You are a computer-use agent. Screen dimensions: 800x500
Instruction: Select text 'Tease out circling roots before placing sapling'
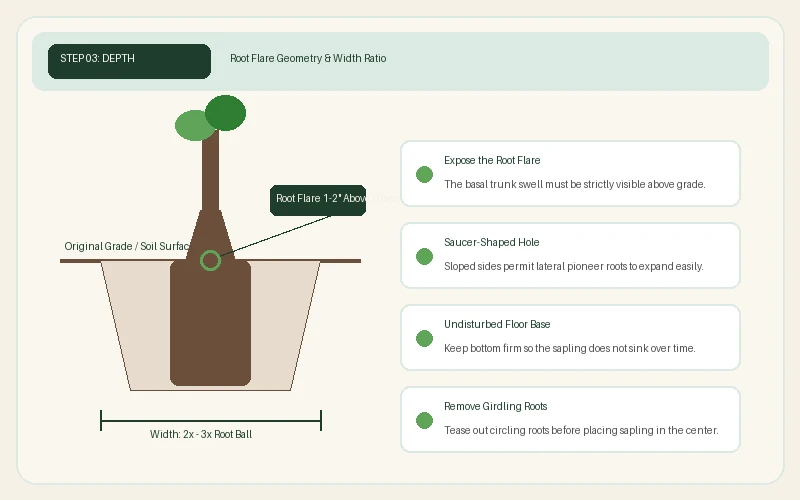point(549,430)
